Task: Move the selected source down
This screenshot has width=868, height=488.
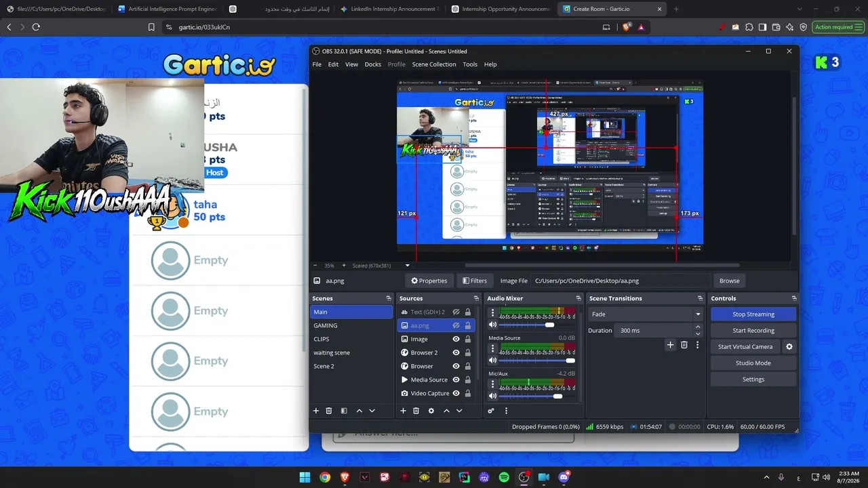Action: (x=459, y=411)
